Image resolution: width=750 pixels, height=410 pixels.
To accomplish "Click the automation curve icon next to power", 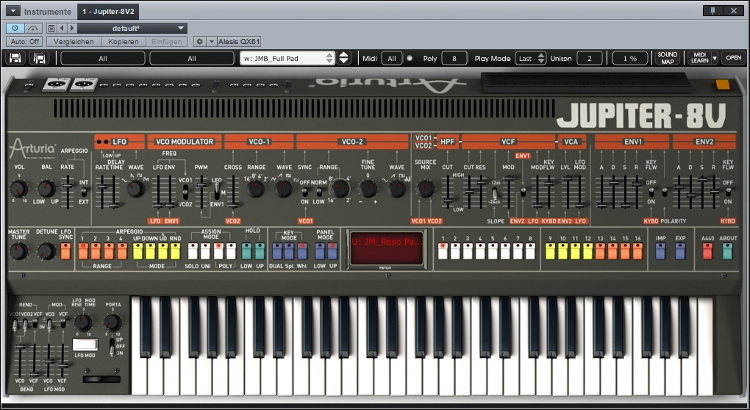I will point(32,28).
